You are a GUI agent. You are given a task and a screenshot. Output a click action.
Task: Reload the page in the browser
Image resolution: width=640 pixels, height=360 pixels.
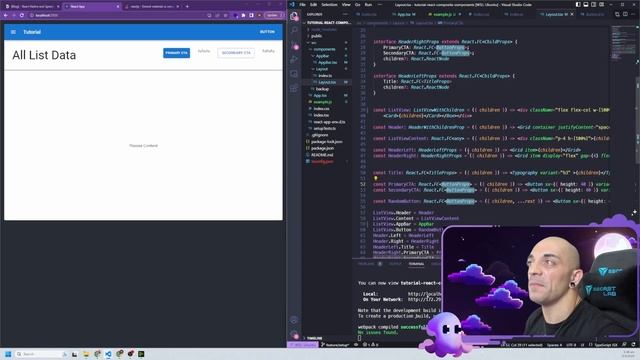[22, 15]
